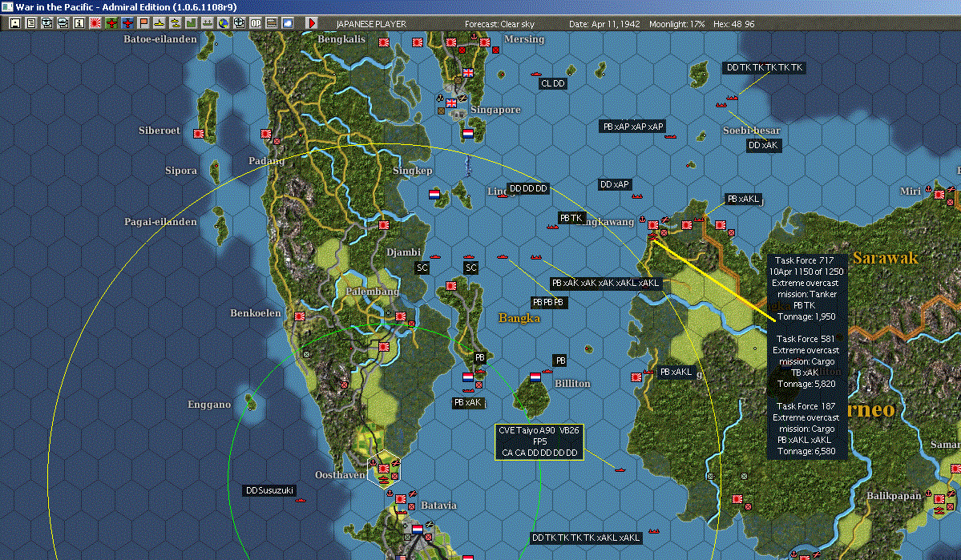
Task: Click the Bangka island name label
Action: pos(519,318)
